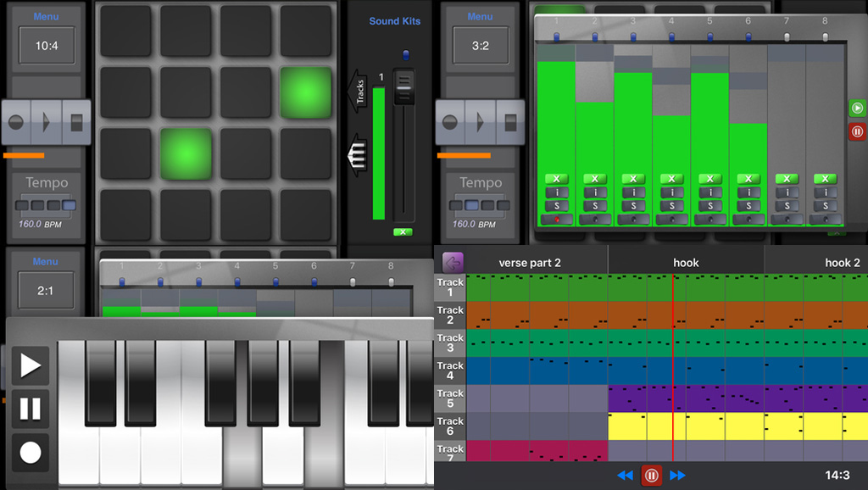Image resolution: width=868 pixels, height=490 pixels.
Task: Click the Sound Kits volume fader handle
Action: pos(405,86)
